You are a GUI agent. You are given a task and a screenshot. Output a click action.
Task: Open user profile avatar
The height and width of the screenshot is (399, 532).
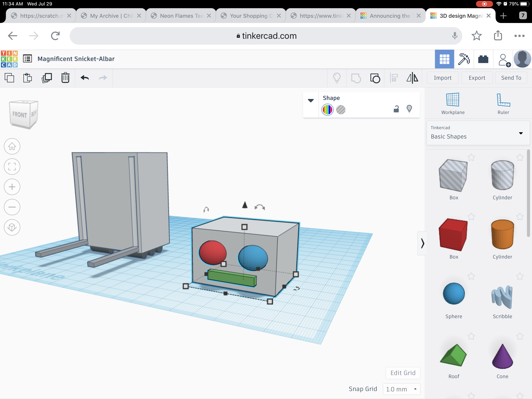(x=522, y=59)
